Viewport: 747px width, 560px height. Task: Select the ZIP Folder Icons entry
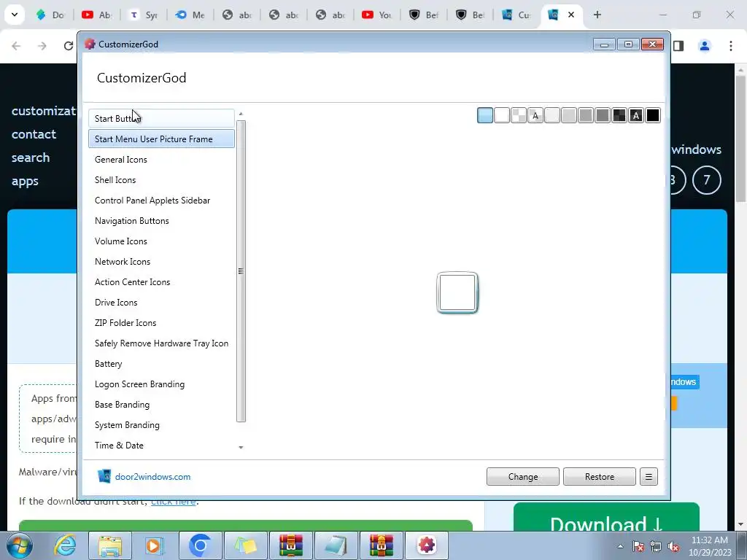pos(161,323)
